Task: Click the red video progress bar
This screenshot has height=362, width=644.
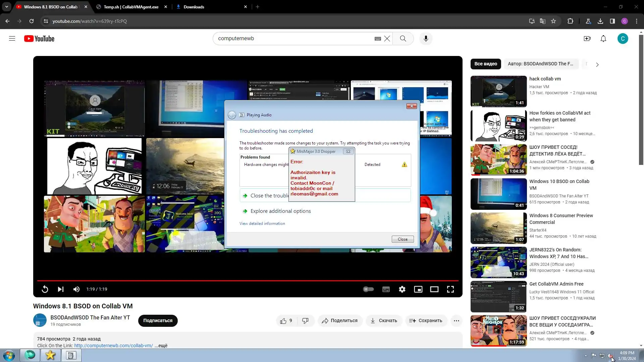Action: click(248, 281)
